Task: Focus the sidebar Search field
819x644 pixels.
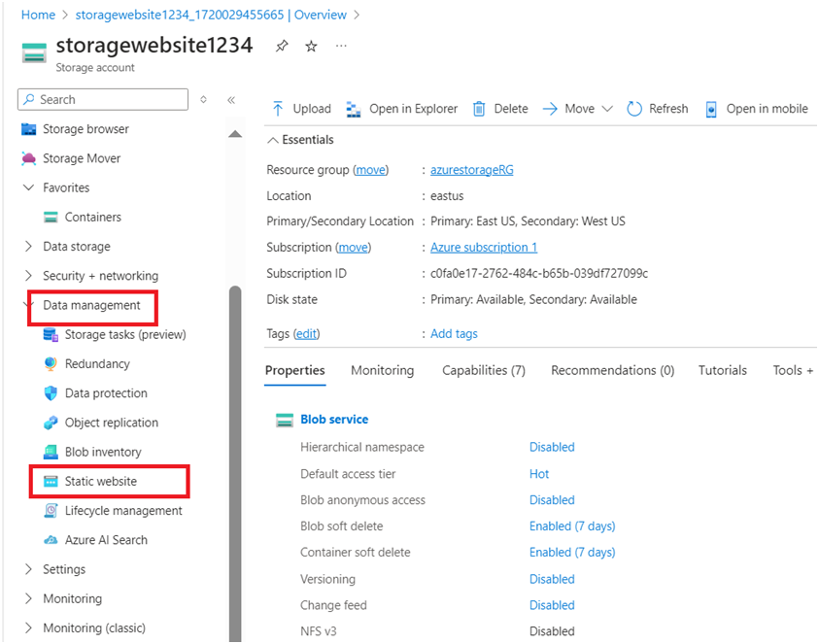Action: point(103,99)
